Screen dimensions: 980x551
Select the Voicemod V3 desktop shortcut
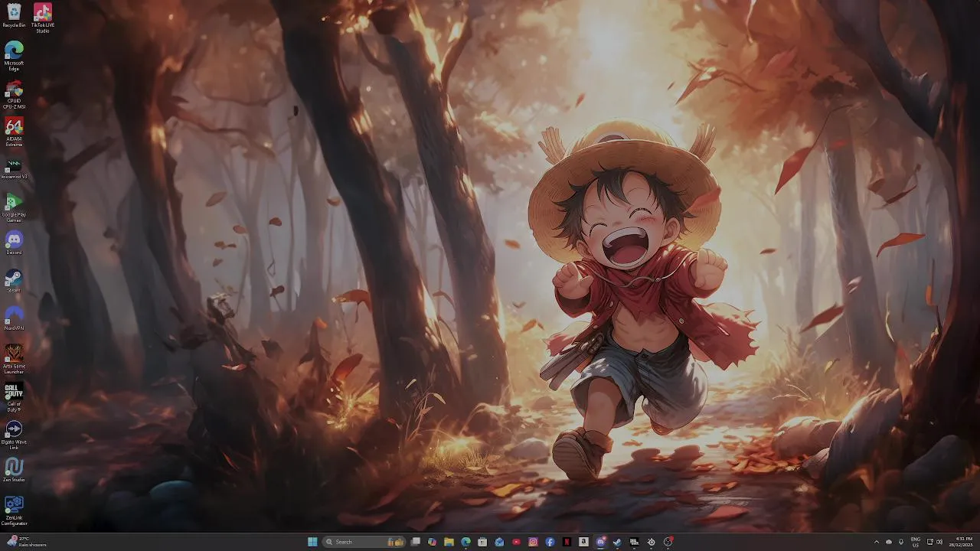[14, 167]
